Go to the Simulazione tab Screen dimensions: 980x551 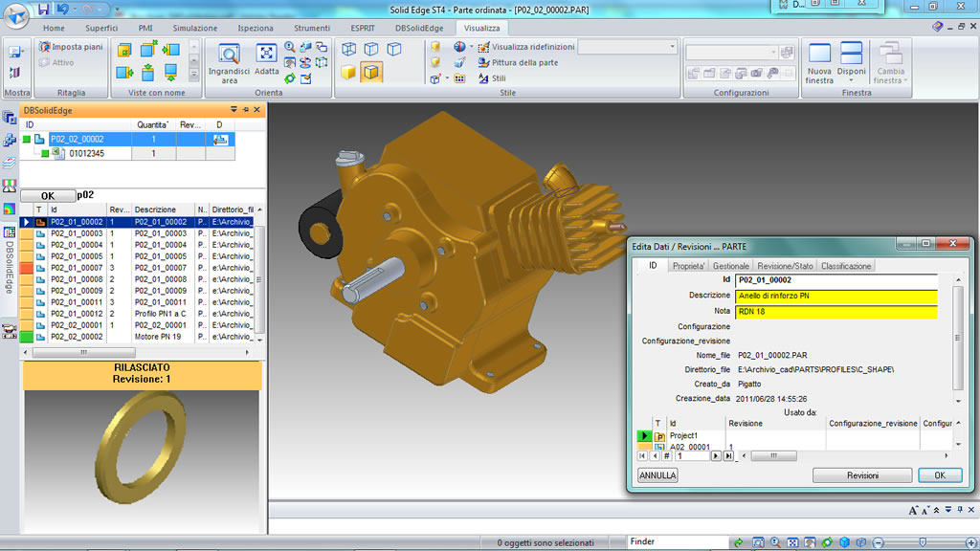click(x=195, y=28)
